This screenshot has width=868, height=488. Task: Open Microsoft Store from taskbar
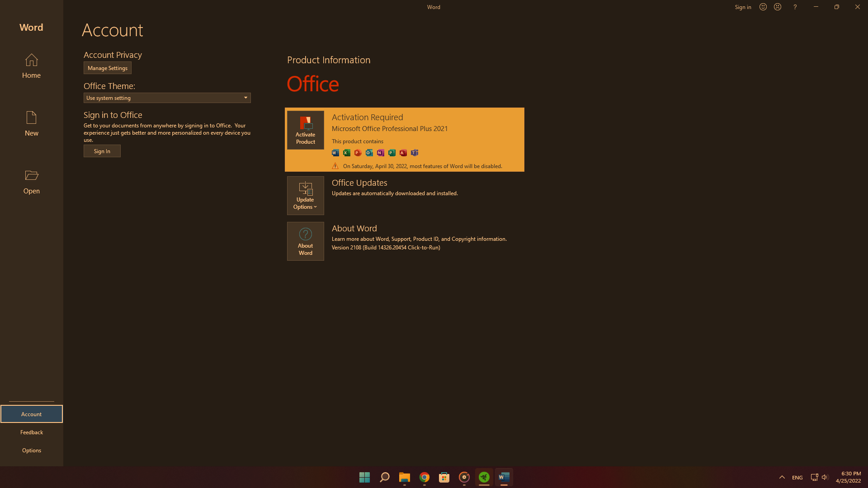coord(444,477)
